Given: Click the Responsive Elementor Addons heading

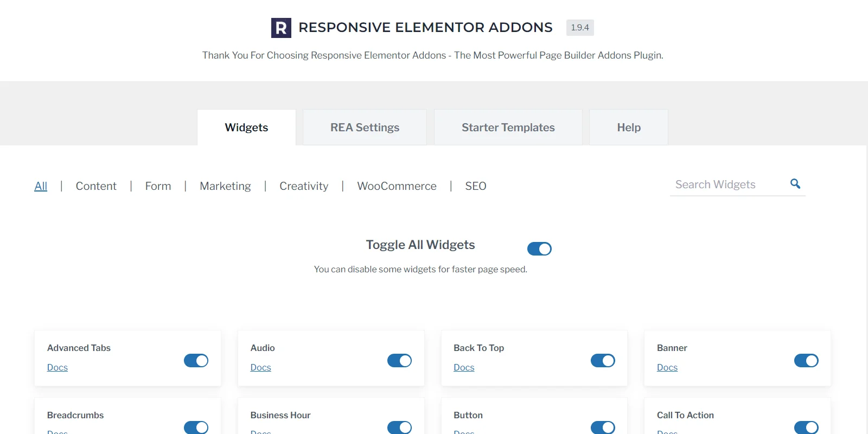Looking at the screenshot, I should (425, 28).
